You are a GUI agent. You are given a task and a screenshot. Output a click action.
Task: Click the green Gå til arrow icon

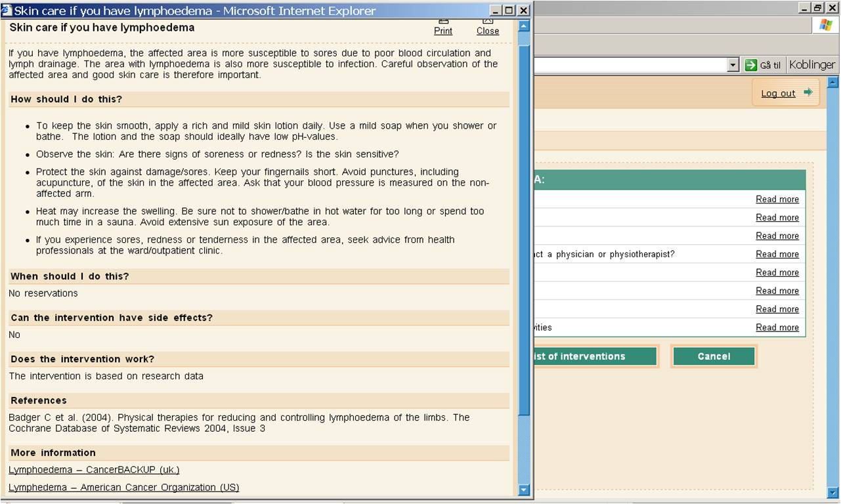click(x=751, y=65)
